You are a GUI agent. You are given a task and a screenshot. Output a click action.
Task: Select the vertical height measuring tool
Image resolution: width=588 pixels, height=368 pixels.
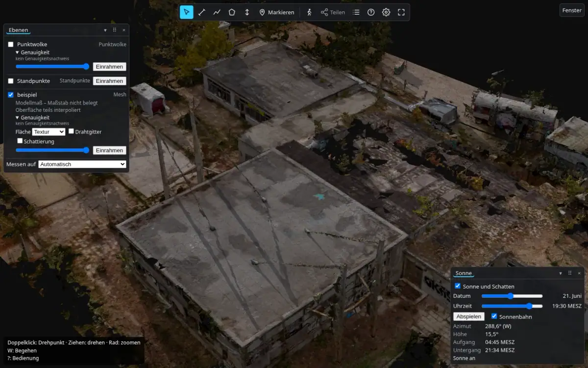(x=247, y=12)
